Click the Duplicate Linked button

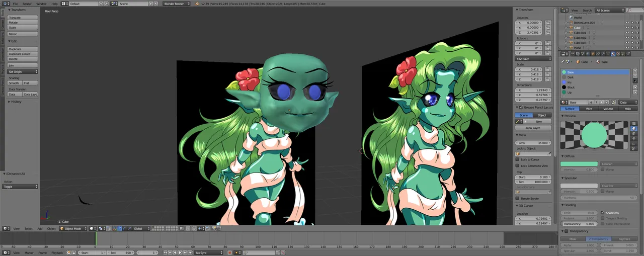coord(23,54)
